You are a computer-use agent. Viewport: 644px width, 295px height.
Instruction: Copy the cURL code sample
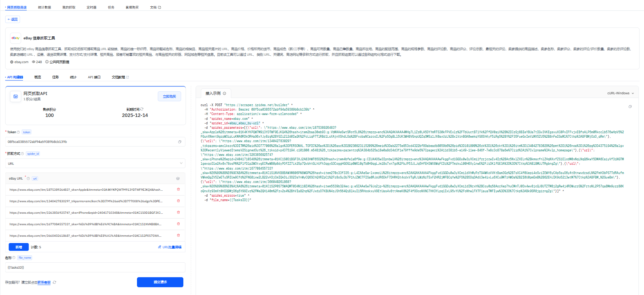(x=630, y=106)
